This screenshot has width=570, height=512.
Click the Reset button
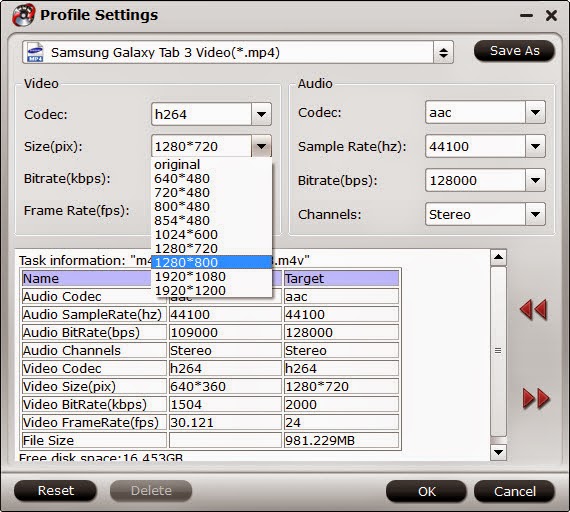56,491
